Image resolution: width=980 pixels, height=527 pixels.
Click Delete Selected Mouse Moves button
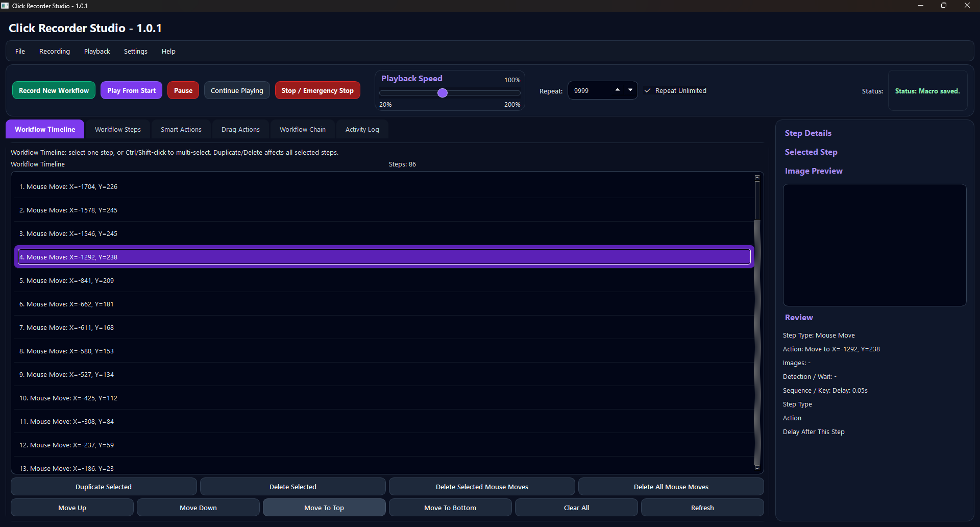[482, 487]
